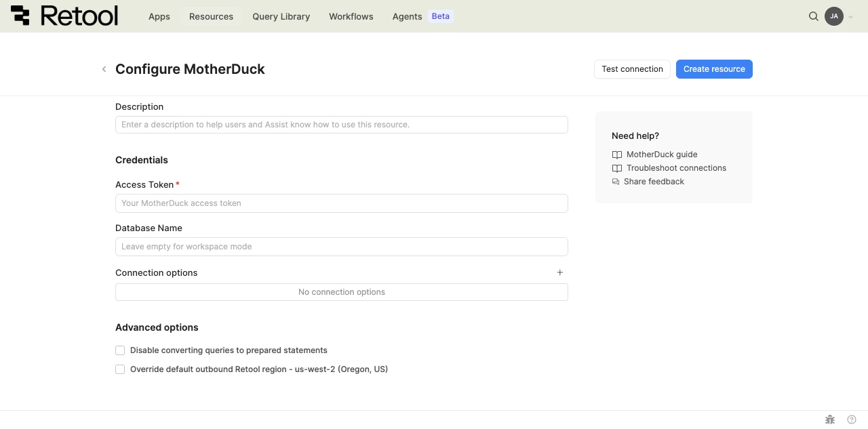Click the bug icon in bottom bar
Image resolution: width=868 pixels, height=429 pixels.
click(x=829, y=420)
